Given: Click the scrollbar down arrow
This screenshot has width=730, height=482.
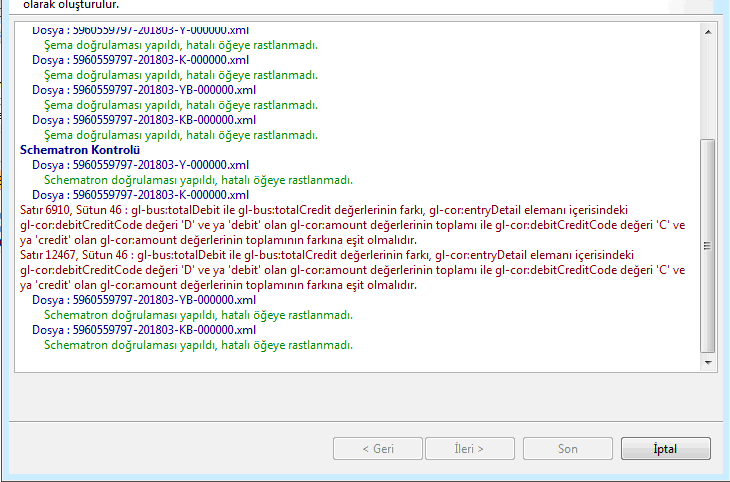Looking at the screenshot, I should click(x=708, y=364).
